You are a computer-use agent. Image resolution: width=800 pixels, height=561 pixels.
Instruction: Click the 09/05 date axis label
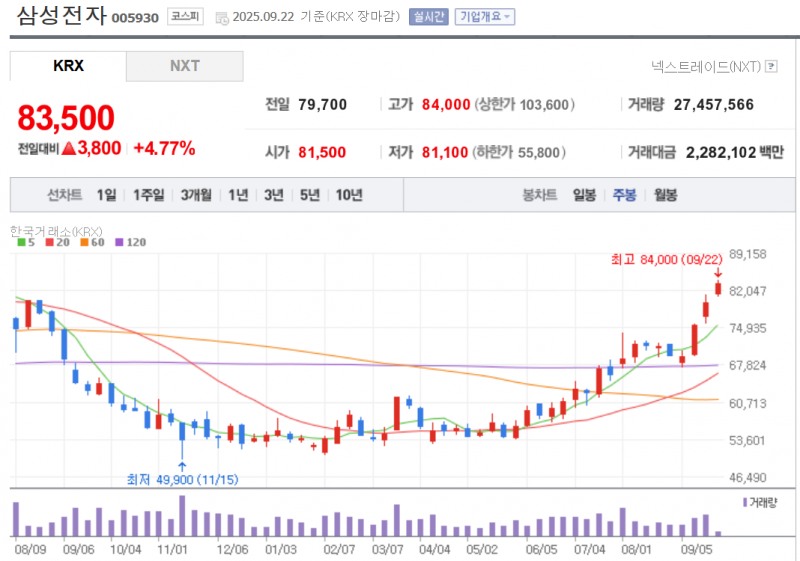[696, 550]
